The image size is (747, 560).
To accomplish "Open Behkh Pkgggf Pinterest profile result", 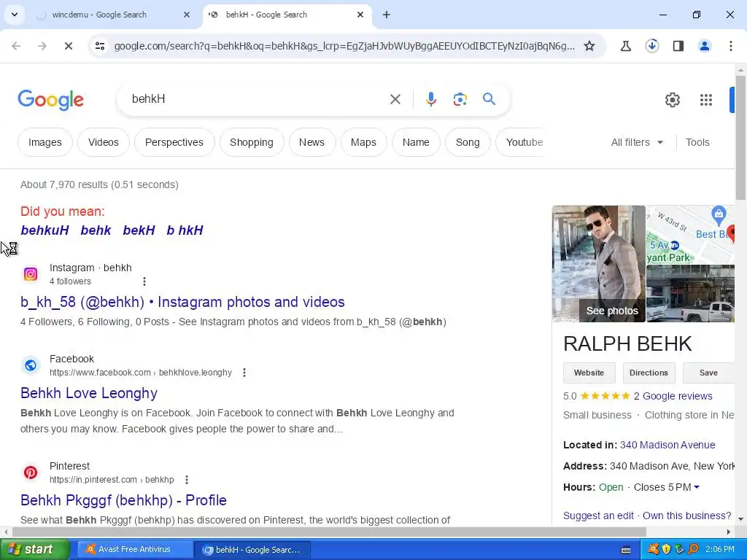I will (123, 500).
